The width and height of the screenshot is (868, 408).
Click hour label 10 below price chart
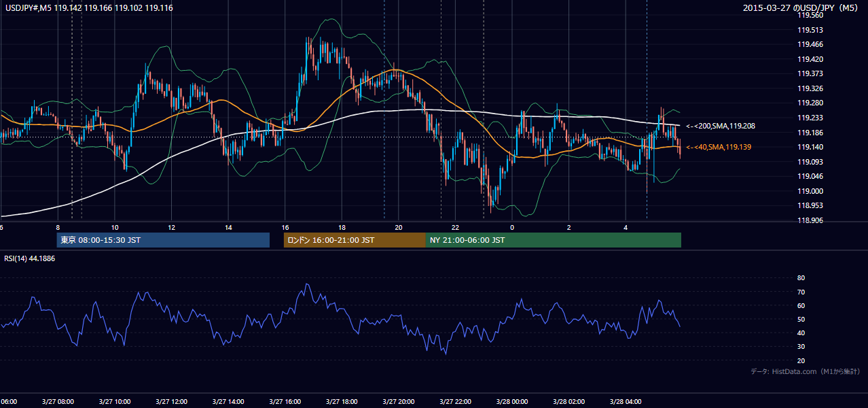(x=115, y=228)
